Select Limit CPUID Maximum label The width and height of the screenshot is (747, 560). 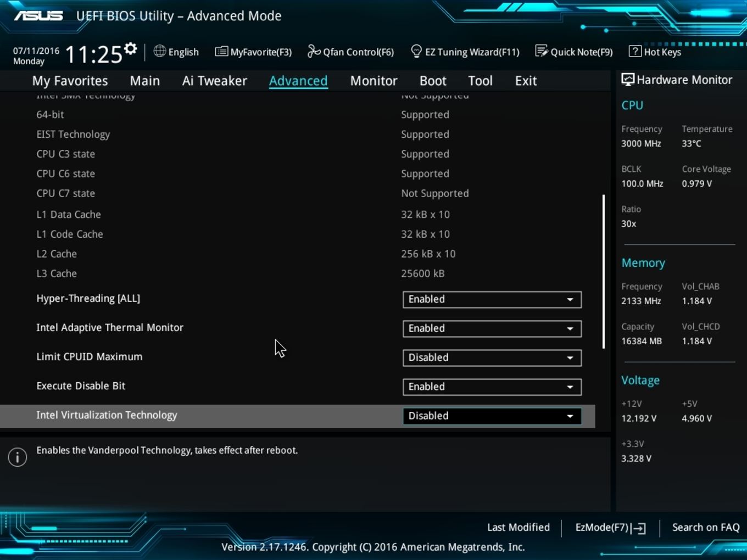point(90,356)
